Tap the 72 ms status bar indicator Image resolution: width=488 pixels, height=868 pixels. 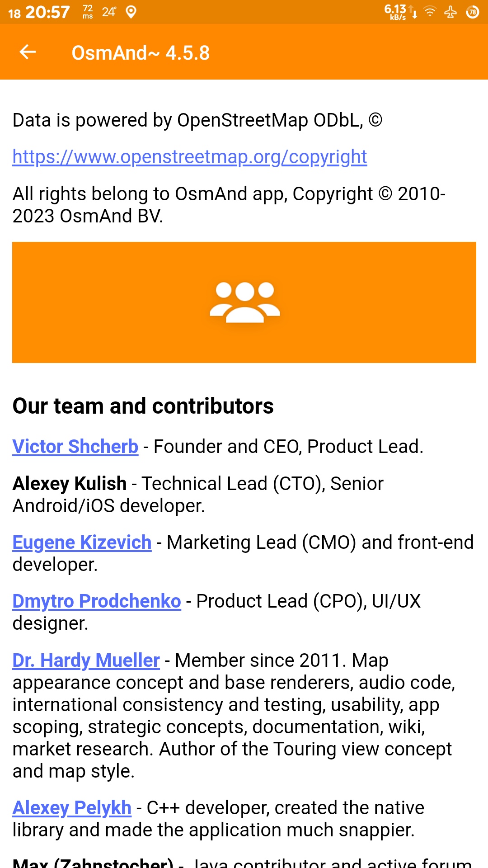click(88, 12)
